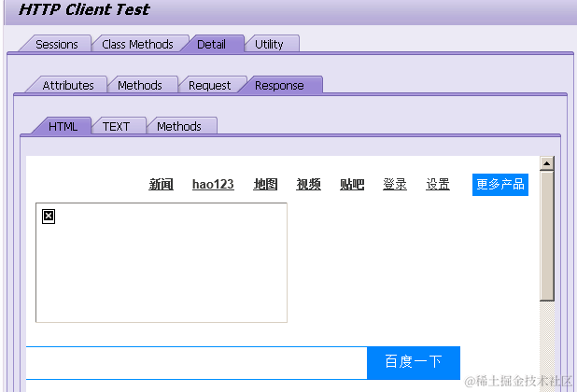Viewport: 577px width, 392px height.
Task: Click the blue 更多产品 button
Action: click(x=500, y=185)
